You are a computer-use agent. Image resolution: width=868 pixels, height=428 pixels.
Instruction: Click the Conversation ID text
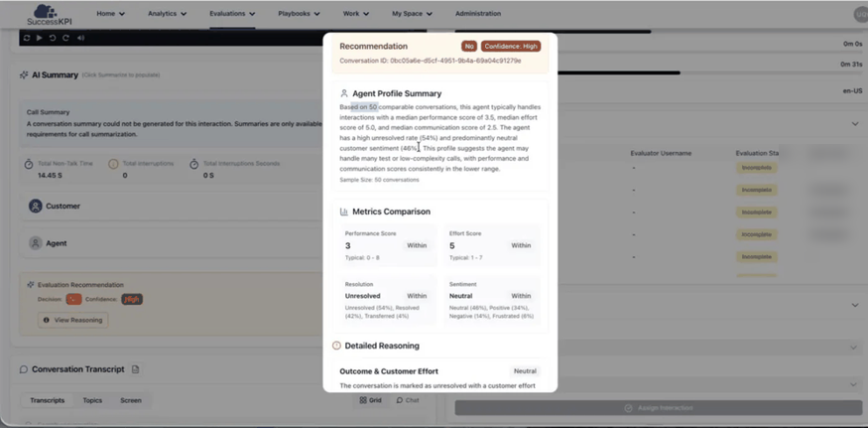click(x=431, y=61)
